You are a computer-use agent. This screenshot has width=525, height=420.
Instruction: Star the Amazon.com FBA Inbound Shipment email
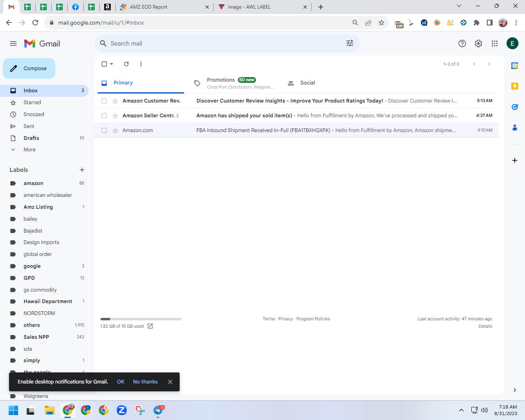coord(115,130)
